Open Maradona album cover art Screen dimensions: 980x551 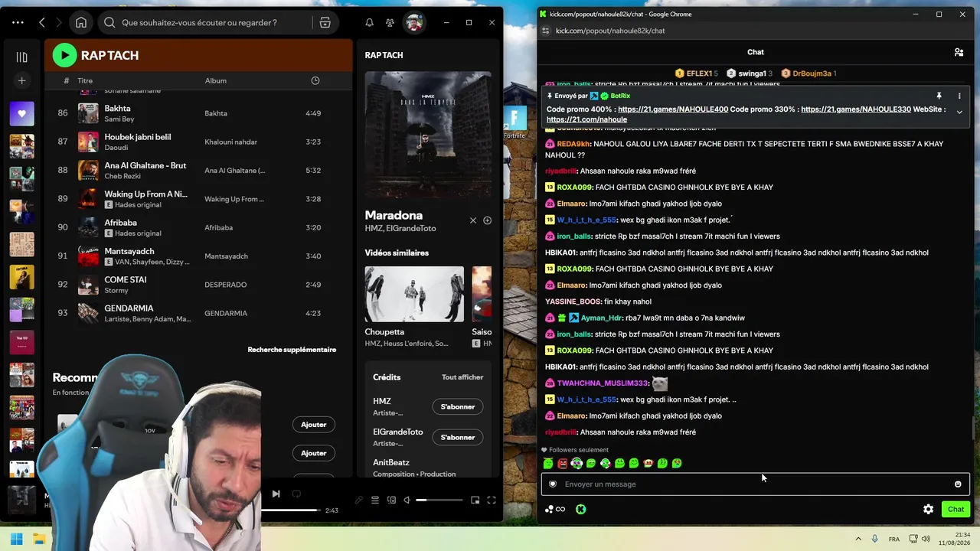point(428,135)
